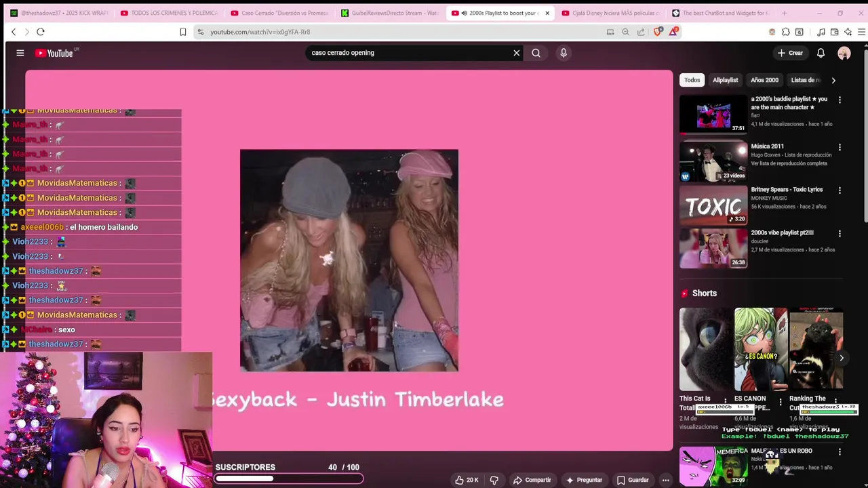This screenshot has width=868, height=488.
Task: Open a new browser tab
Action: pyautogui.click(x=785, y=13)
